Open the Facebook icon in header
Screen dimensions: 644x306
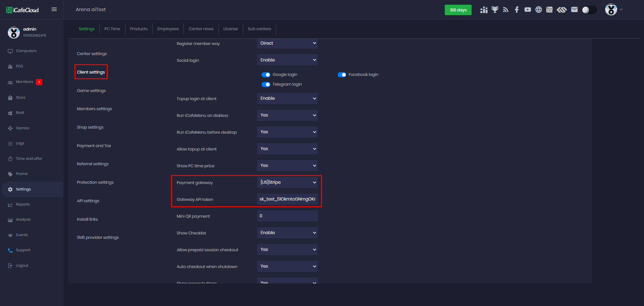pos(517,10)
